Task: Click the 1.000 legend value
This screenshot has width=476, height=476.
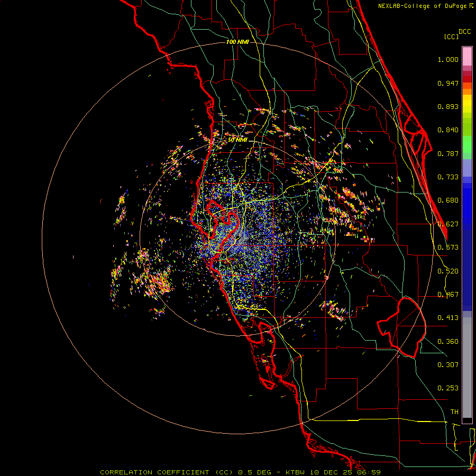Action: (x=448, y=59)
